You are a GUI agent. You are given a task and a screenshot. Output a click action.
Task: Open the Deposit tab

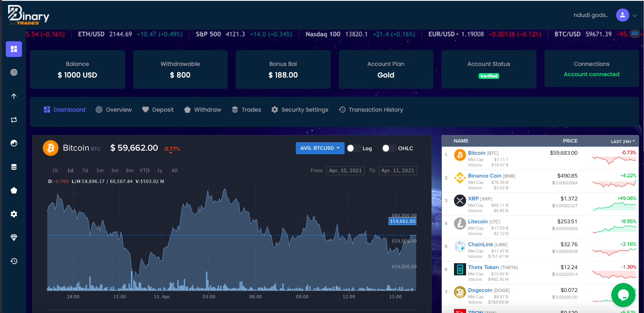[158, 110]
